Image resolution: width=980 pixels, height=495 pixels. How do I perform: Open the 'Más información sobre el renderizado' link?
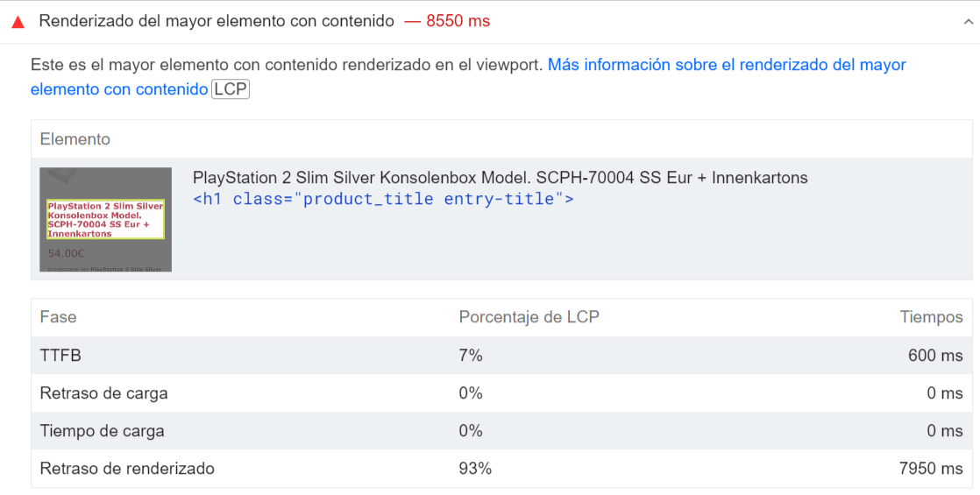[468, 77]
